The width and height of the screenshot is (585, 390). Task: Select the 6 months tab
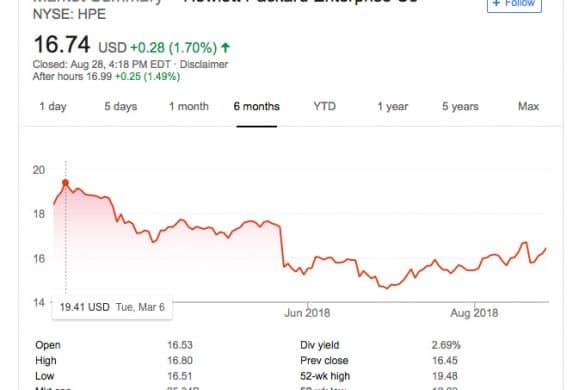coord(257,106)
